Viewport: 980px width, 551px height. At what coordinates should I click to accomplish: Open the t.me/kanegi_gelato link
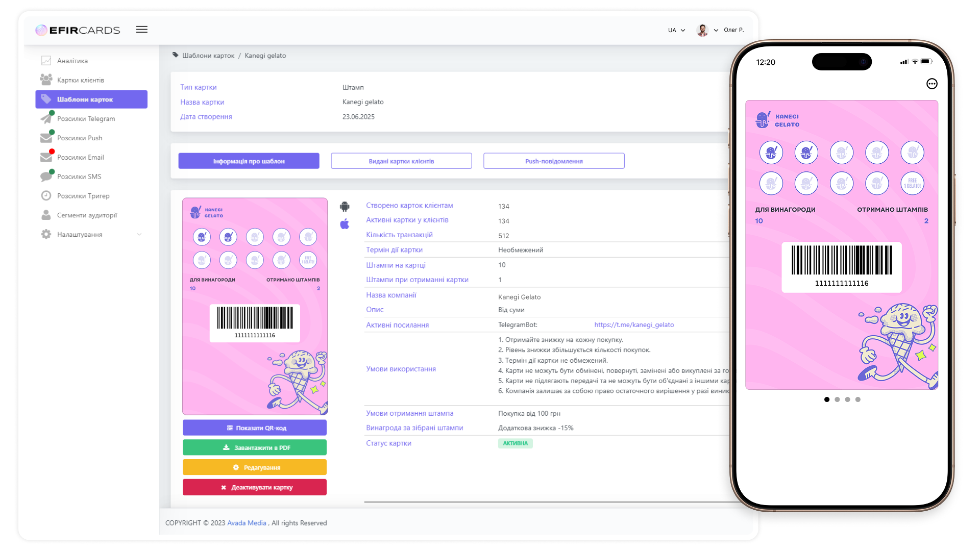point(634,324)
